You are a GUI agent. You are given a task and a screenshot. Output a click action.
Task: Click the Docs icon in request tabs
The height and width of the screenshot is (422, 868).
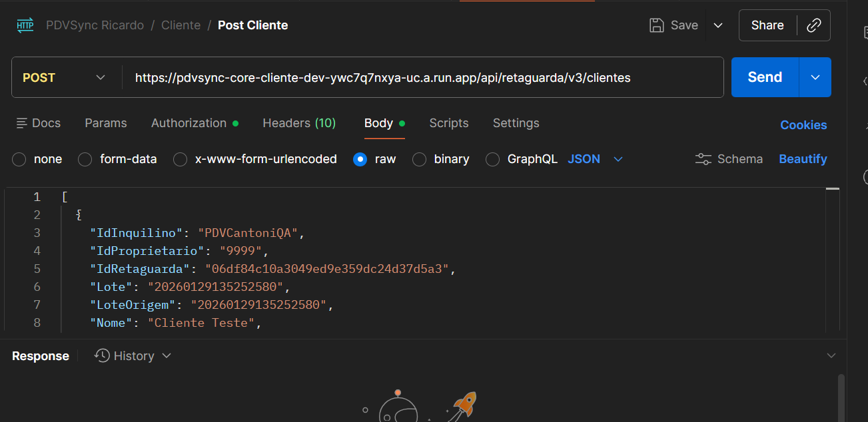[x=23, y=123]
